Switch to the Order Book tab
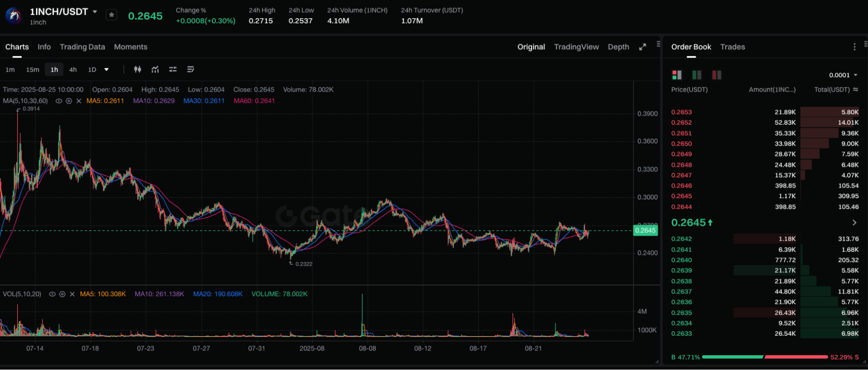 point(691,47)
